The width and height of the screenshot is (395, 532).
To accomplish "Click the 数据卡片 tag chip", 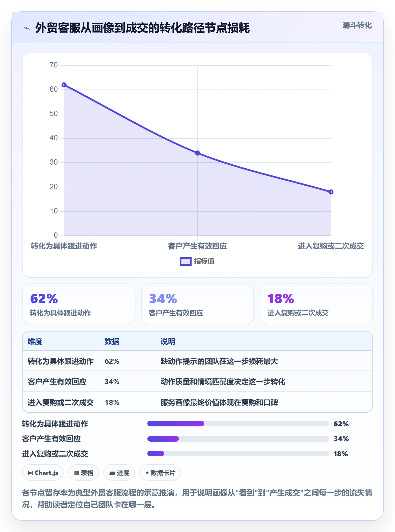I will (x=160, y=473).
